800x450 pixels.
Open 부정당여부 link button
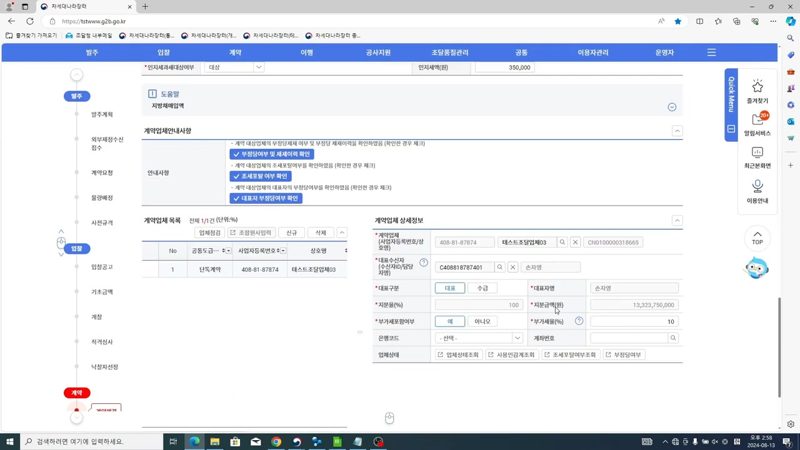[x=623, y=355]
